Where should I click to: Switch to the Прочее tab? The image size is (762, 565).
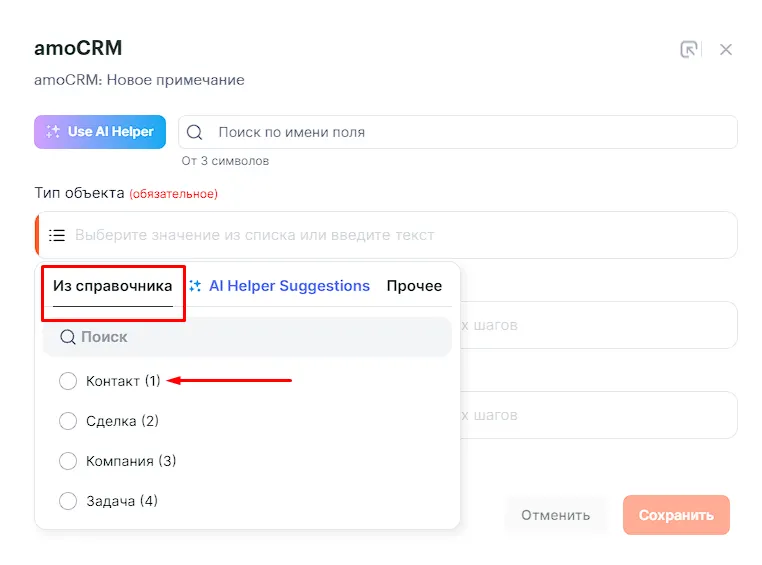pos(414,286)
